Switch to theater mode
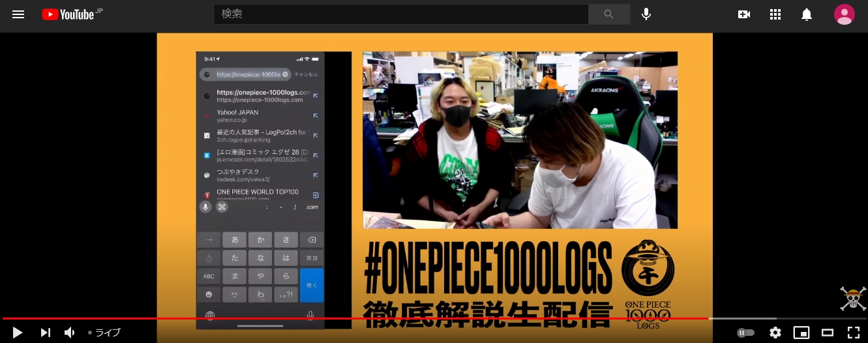Image resolution: width=868 pixels, height=343 pixels. 828,333
